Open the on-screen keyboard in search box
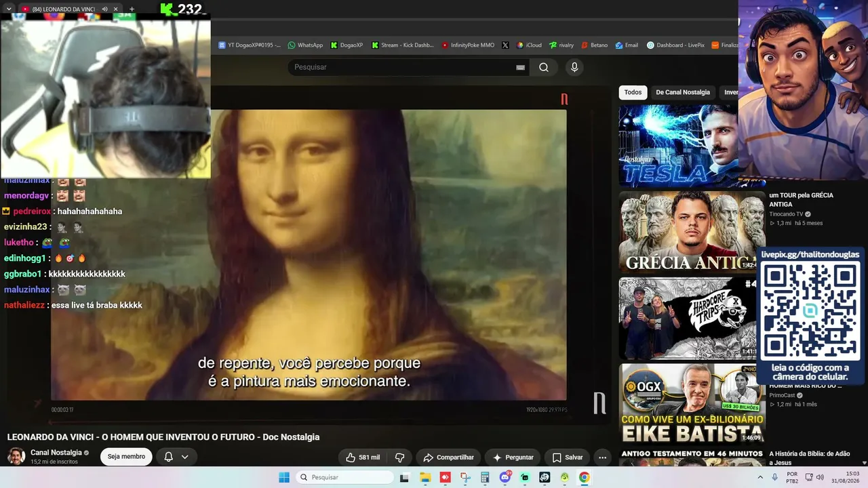 coord(520,67)
